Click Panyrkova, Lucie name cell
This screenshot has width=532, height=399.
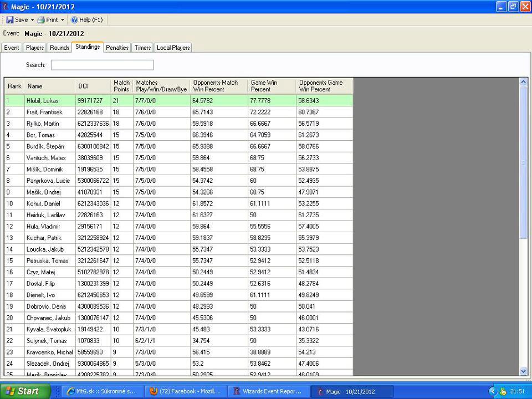(x=50, y=181)
